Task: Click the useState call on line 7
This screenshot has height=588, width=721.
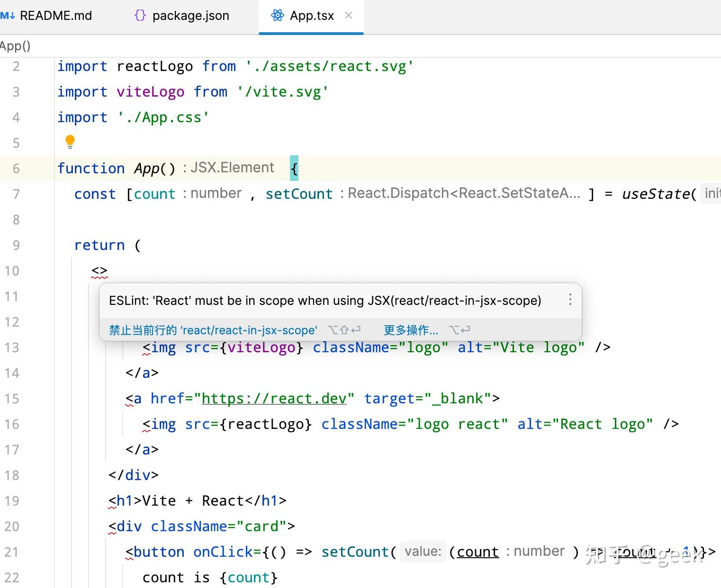Action: point(655,194)
